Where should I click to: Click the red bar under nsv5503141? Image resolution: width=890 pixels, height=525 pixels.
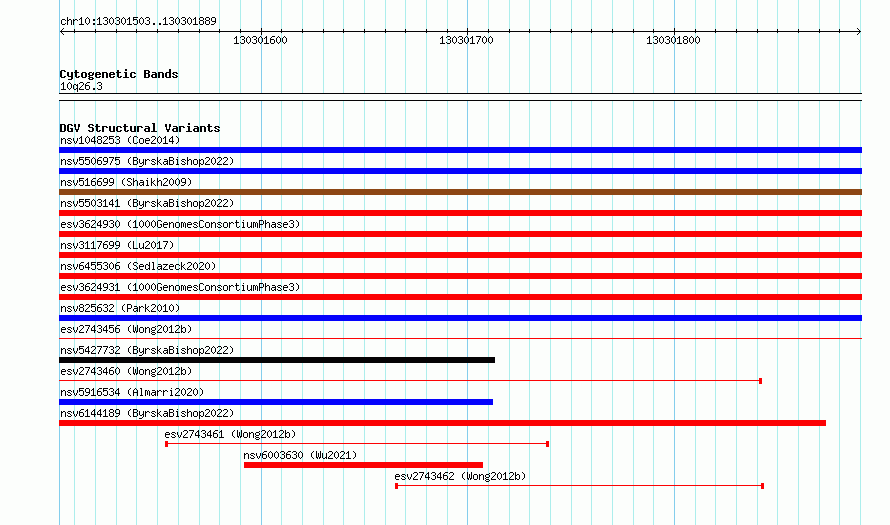[x=460, y=213]
